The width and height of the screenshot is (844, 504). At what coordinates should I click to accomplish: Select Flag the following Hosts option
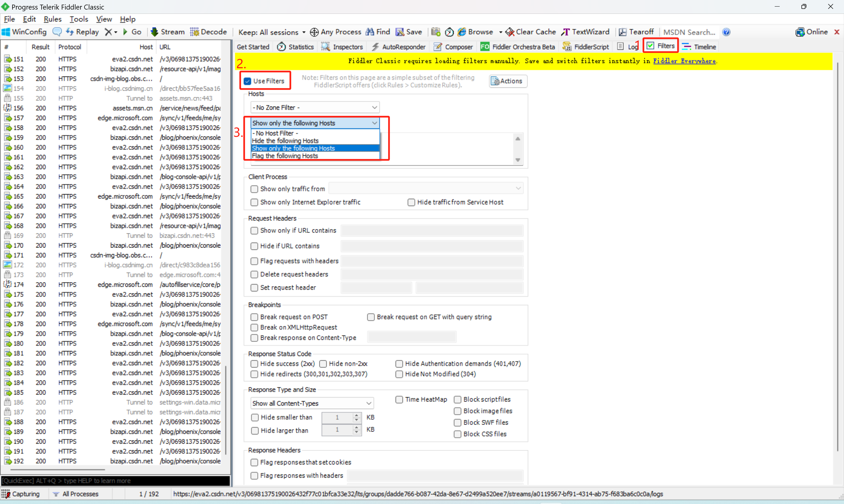[285, 156]
